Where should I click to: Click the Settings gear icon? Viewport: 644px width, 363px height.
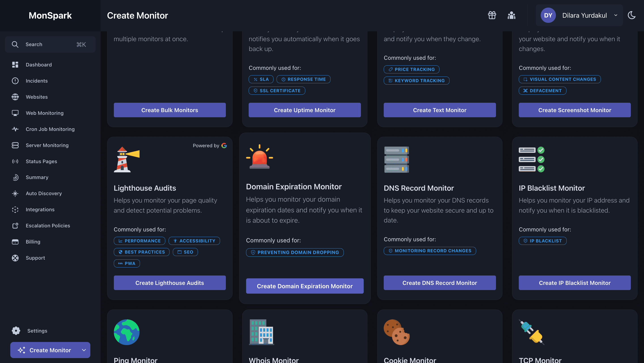coord(16,331)
